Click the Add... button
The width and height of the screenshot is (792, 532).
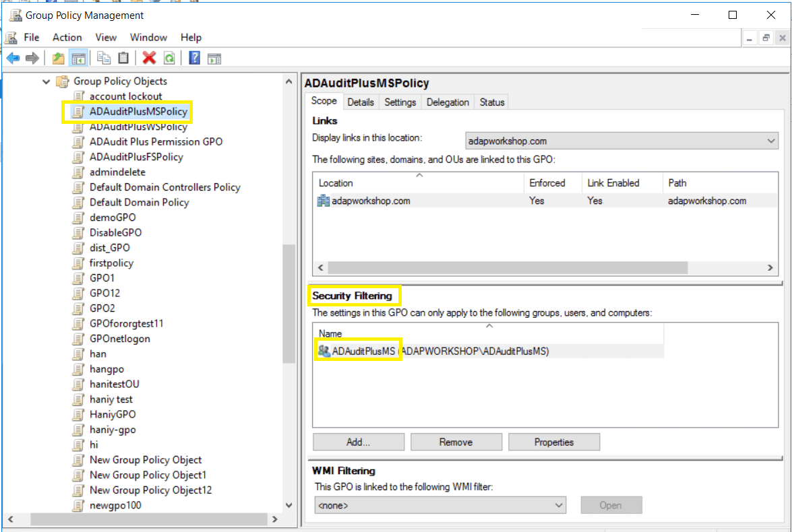(358, 442)
